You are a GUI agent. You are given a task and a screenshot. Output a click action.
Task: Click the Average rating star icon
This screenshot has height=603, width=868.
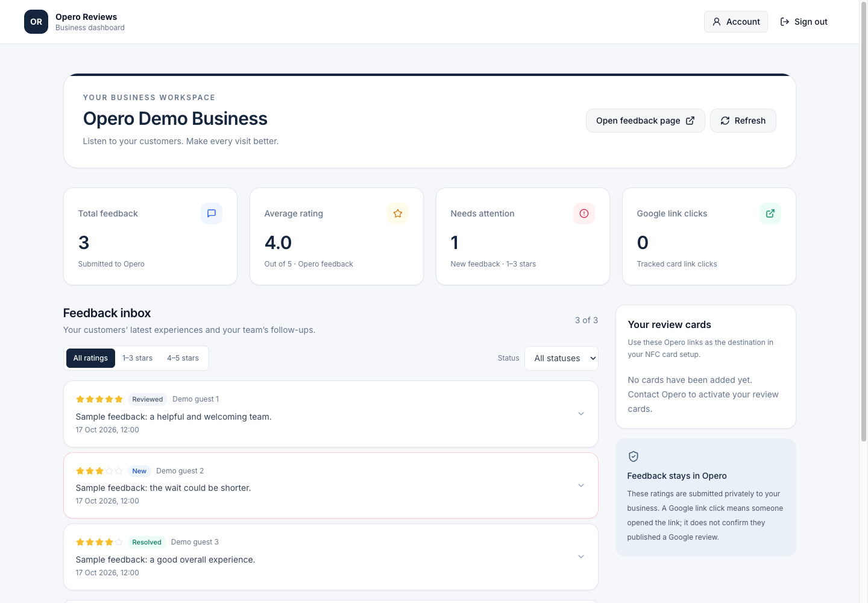click(x=398, y=213)
